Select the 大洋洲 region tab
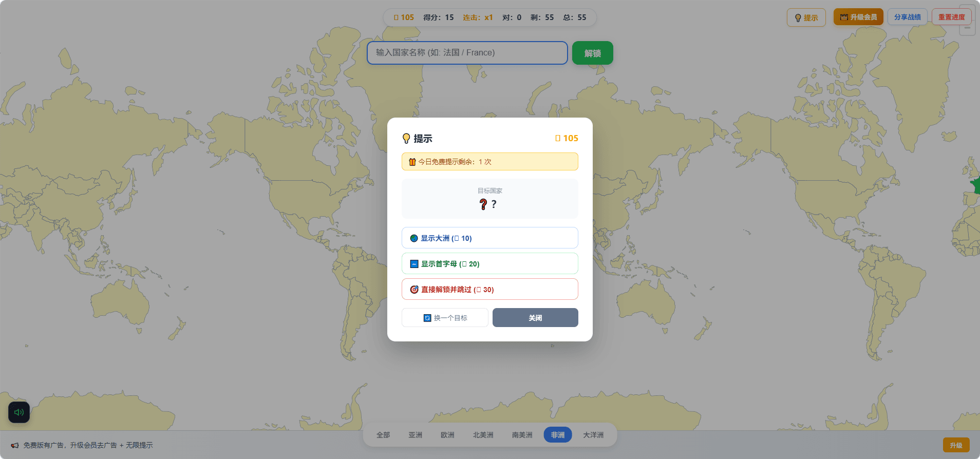 click(x=593, y=435)
